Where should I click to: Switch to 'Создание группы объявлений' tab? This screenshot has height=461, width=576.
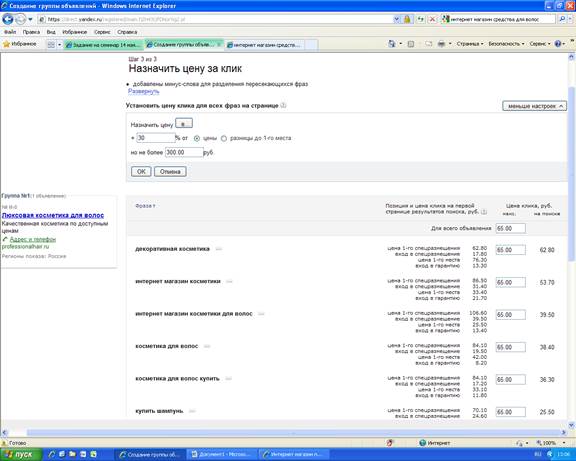coord(184,44)
